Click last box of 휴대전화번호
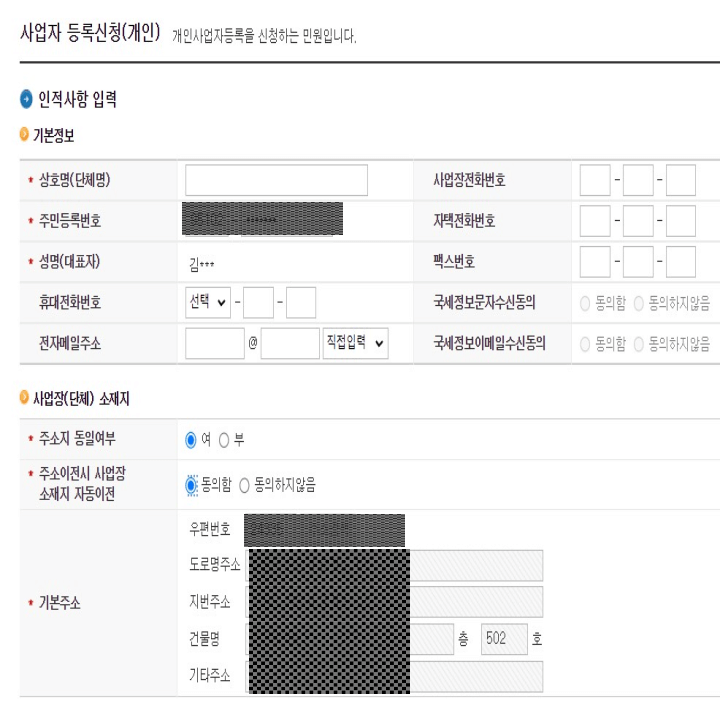Viewport: 720px width, 720px height. tap(301, 303)
